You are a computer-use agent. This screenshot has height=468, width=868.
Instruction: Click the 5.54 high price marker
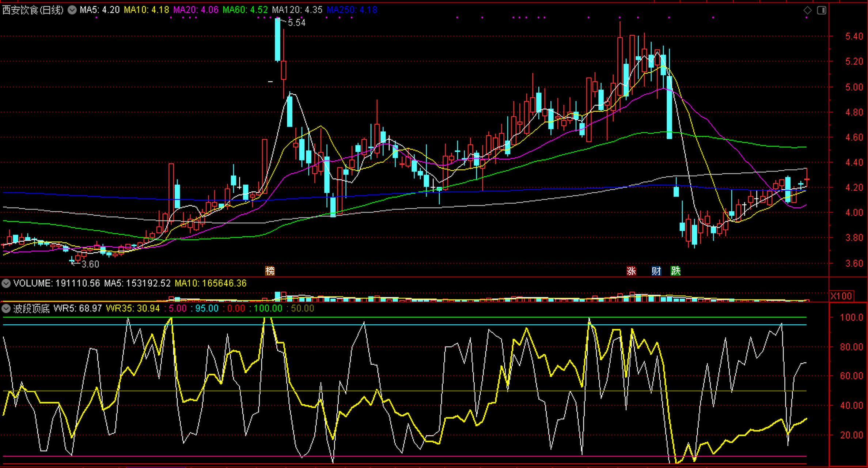click(x=296, y=23)
